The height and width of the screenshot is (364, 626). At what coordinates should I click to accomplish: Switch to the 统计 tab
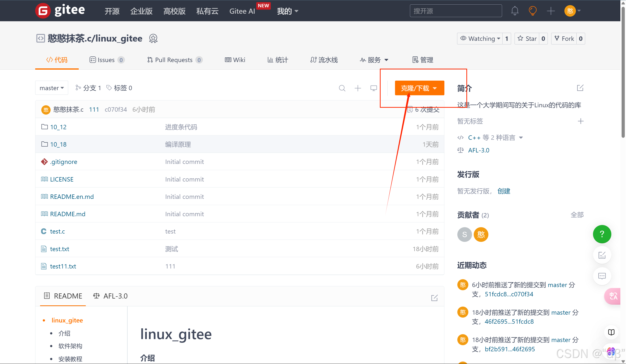(x=278, y=60)
